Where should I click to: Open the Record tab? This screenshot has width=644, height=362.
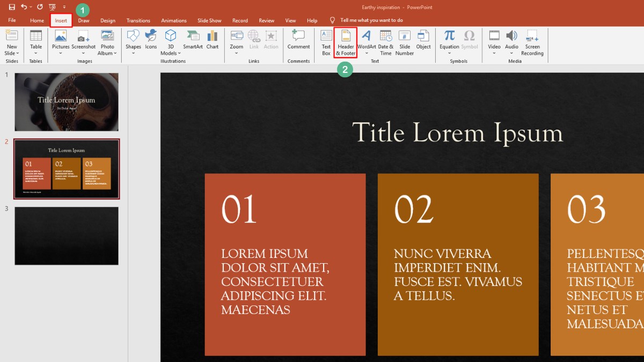[240, 20]
